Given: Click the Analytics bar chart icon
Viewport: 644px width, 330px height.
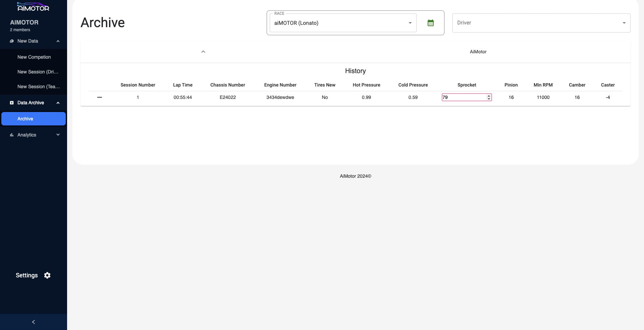Looking at the screenshot, I should point(12,135).
